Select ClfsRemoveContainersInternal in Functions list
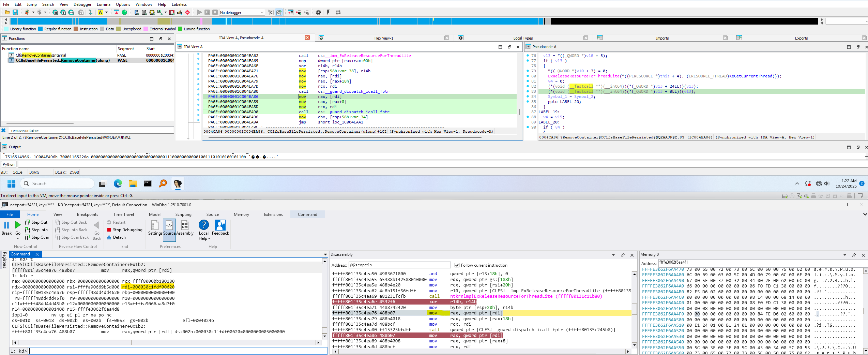 tap(41, 55)
